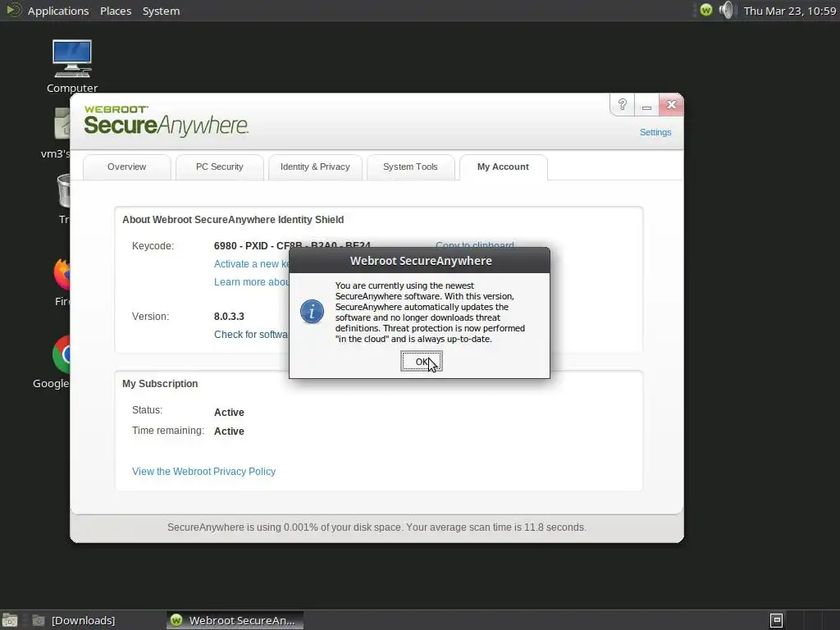Open the Settings link
Screen dimensions: 840x630
655,132
